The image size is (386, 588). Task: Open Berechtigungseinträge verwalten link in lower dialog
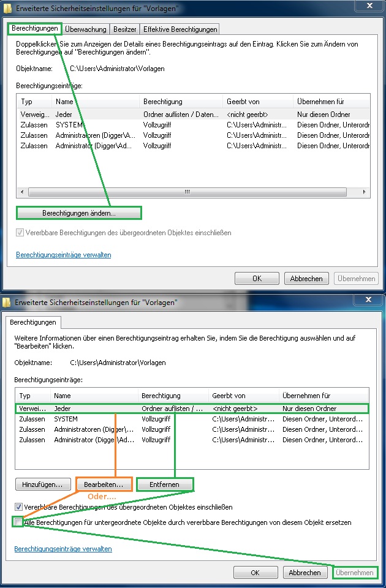(63, 549)
